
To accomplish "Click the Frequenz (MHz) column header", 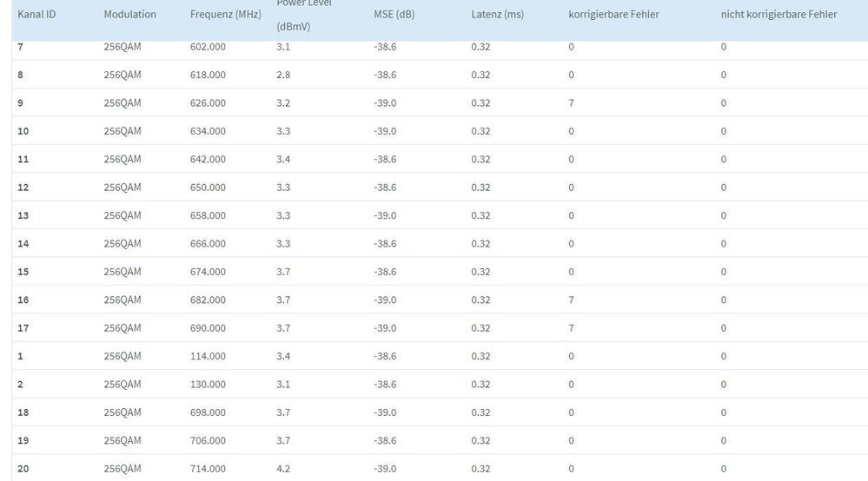I will tap(225, 15).
